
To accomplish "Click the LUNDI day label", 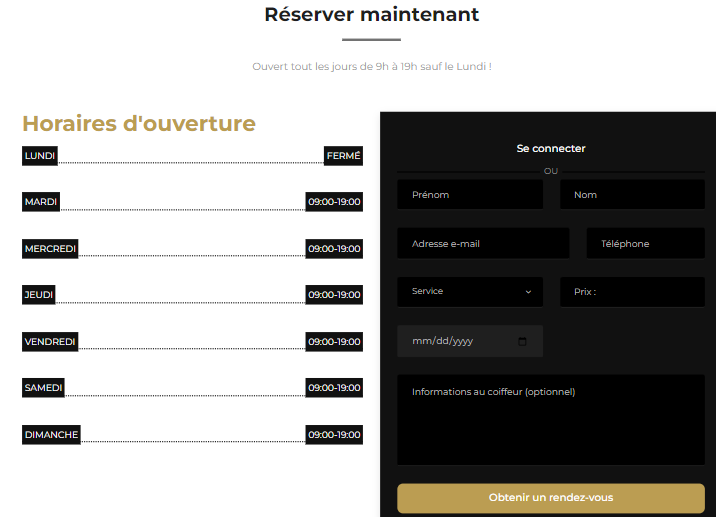I will point(40,156).
